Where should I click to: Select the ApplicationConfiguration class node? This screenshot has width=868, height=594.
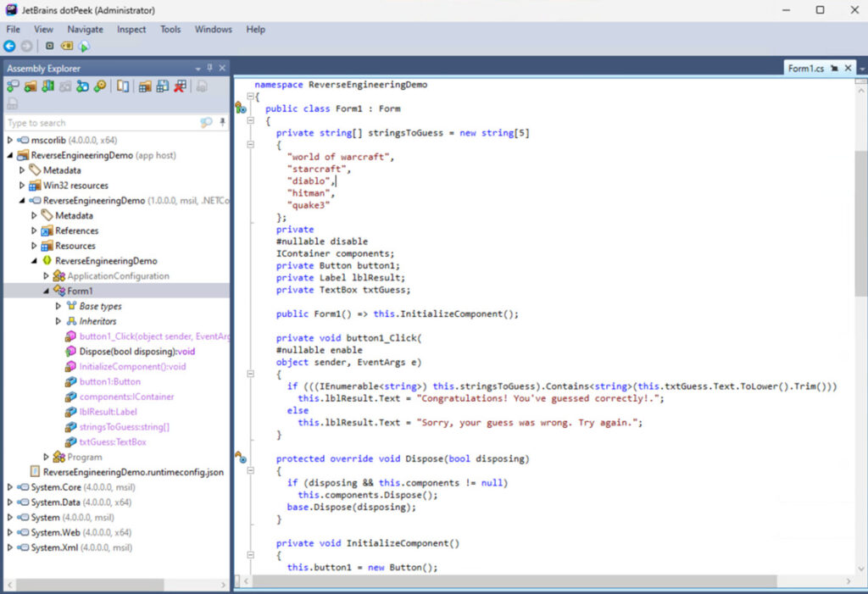tap(118, 275)
